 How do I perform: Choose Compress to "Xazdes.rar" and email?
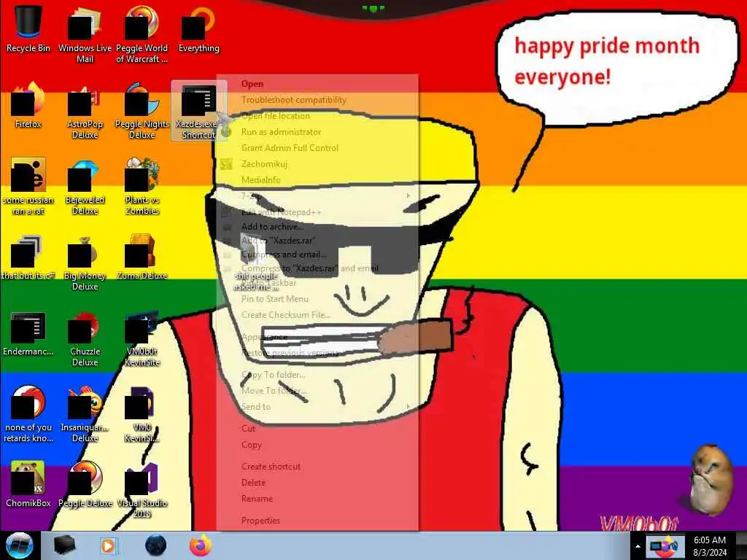tap(317, 268)
